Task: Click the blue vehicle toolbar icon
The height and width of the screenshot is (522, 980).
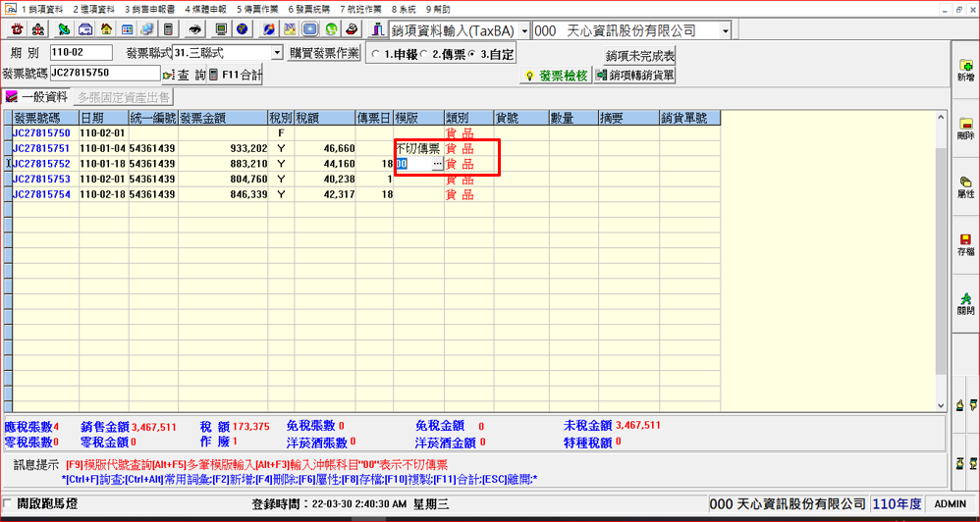Action: (84, 29)
